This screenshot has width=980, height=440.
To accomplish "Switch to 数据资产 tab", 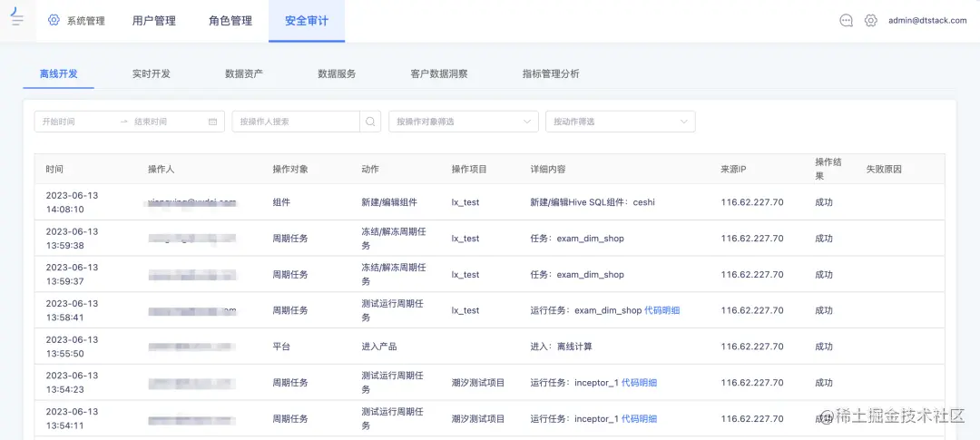I will [244, 73].
